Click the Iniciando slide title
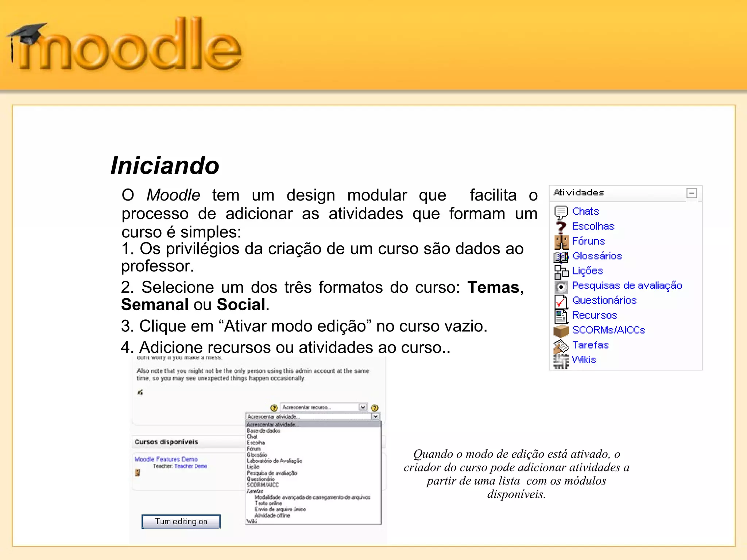 pos(165,166)
